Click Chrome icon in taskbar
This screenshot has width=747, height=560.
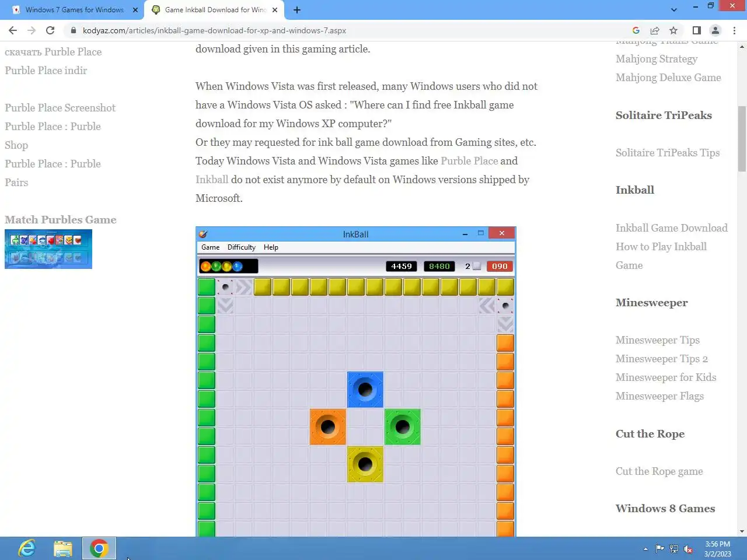tap(99, 548)
